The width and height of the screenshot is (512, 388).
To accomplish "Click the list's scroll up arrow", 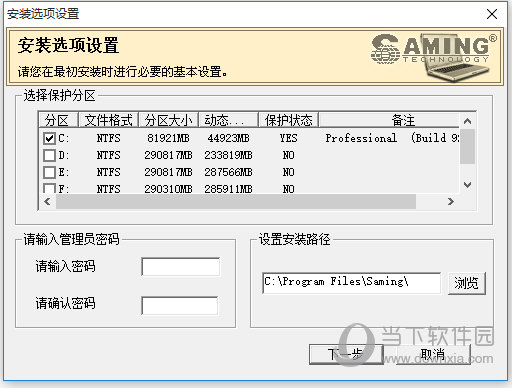I will coord(467,121).
